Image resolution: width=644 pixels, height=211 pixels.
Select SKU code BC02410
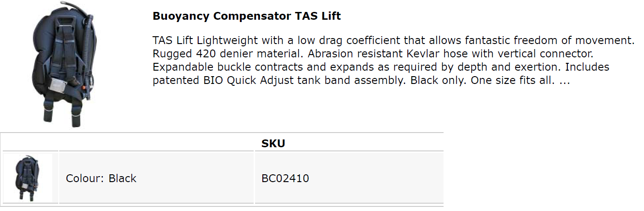coord(285,178)
